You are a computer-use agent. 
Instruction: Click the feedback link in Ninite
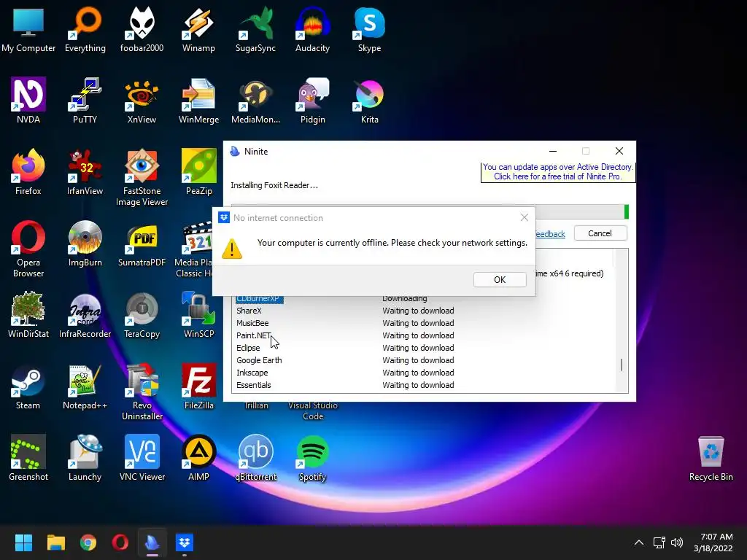point(551,234)
